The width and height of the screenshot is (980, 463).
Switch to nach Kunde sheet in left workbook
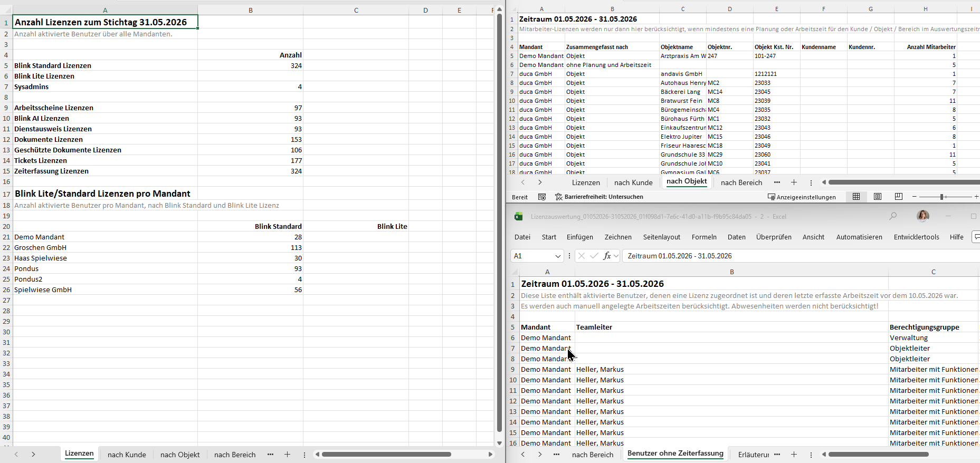click(x=127, y=455)
